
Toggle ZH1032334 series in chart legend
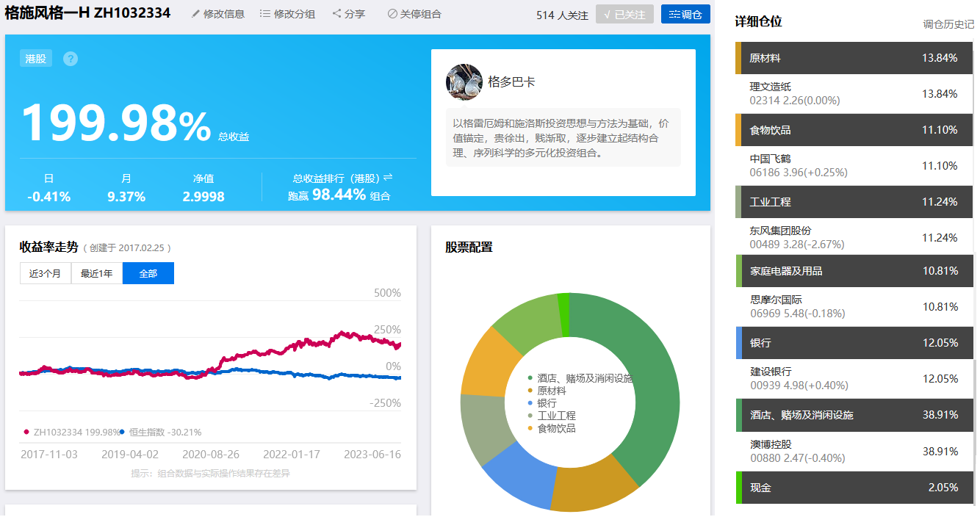(x=72, y=432)
